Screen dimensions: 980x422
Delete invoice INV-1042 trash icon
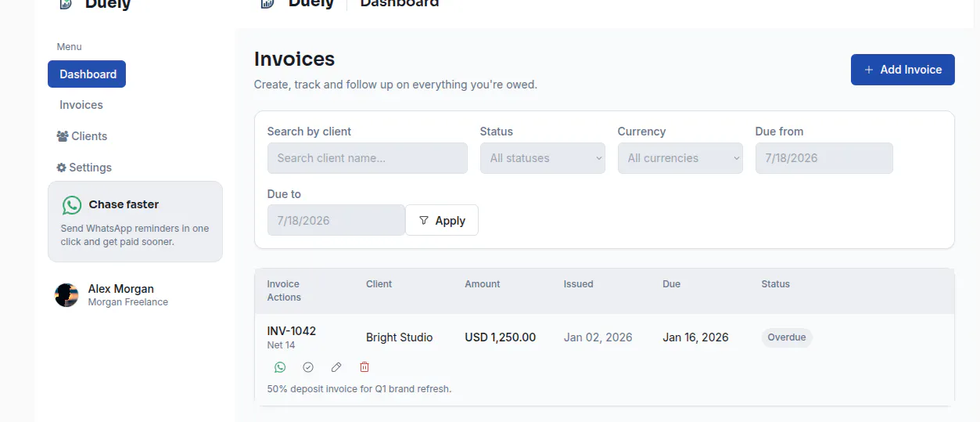click(364, 367)
